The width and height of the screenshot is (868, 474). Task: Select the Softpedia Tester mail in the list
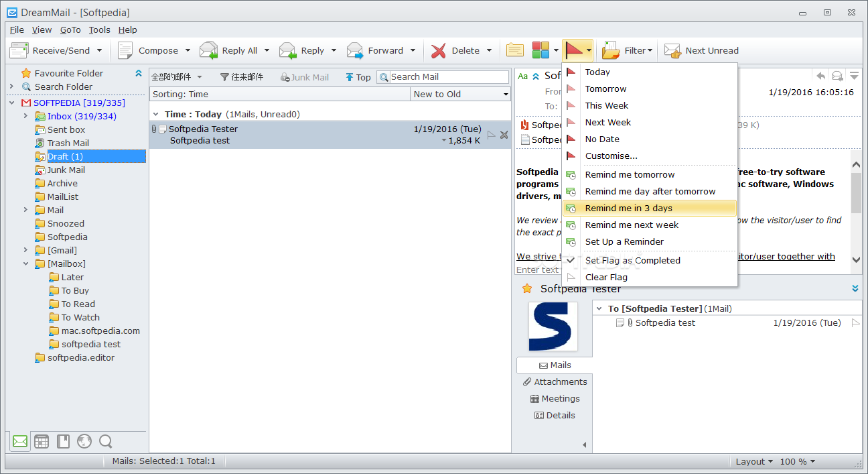[330, 135]
